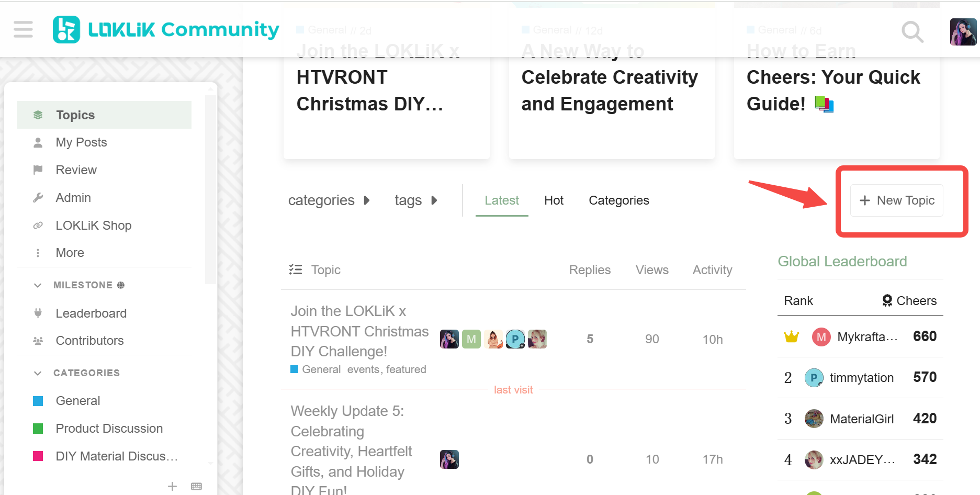
Task: Toggle bulk select icon beside Topic header
Action: [x=296, y=269]
